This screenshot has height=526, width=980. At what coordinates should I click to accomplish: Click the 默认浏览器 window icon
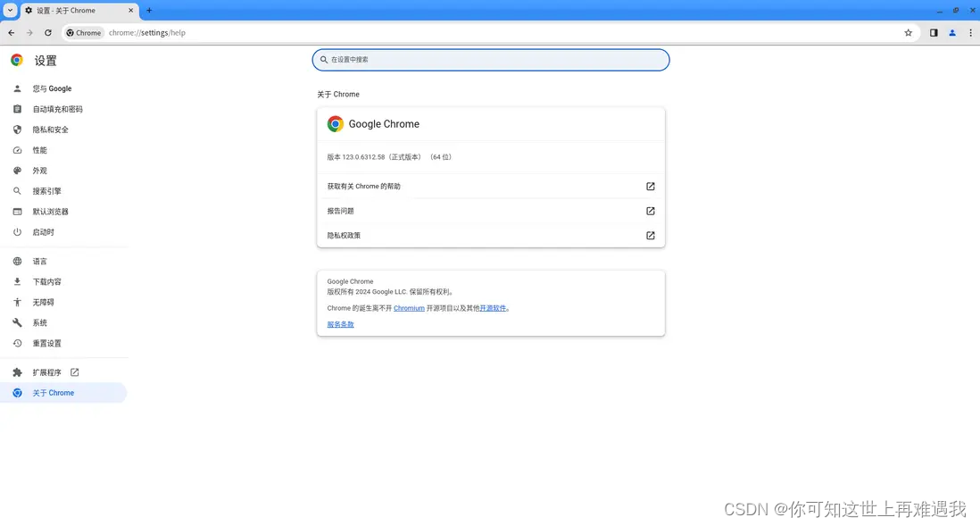click(x=18, y=212)
